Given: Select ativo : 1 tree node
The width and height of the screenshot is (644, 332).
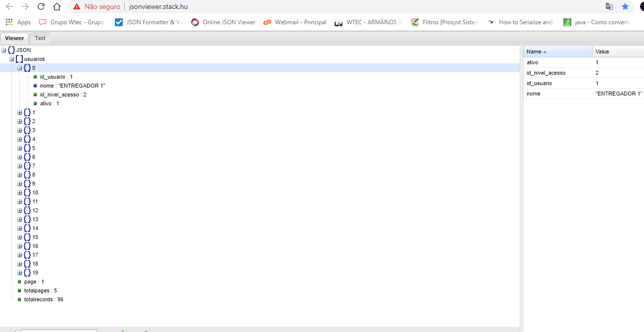Looking at the screenshot, I should pyautogui.click(x=50, y=103).
